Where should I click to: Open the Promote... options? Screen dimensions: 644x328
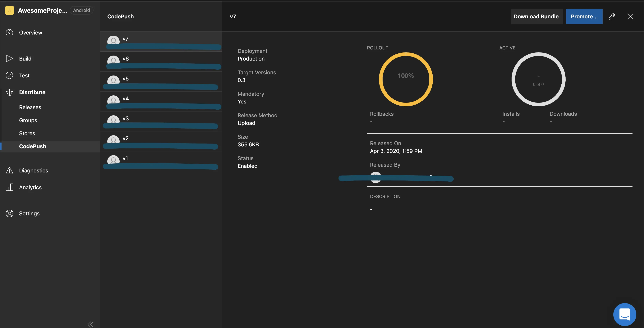[584, 16]
